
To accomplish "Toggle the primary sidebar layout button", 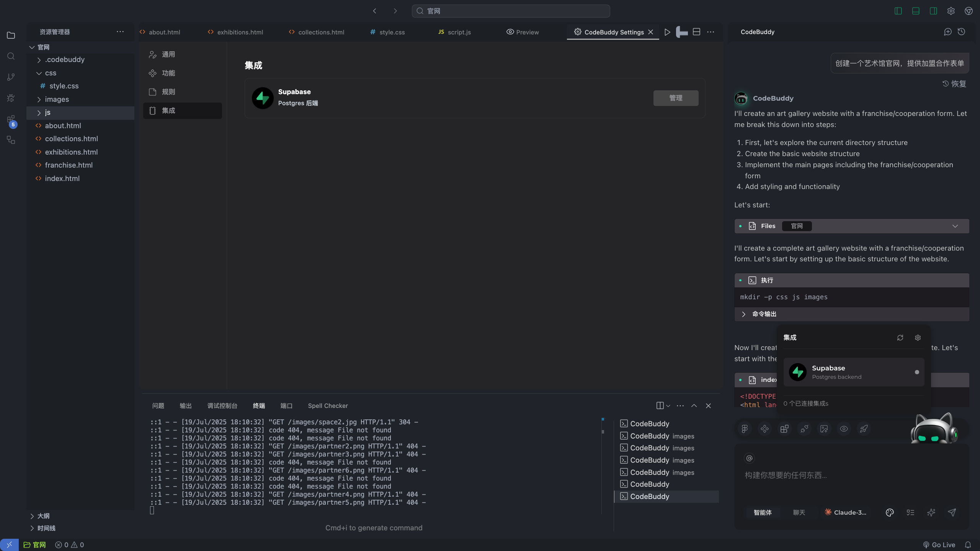I will click(x=898, y=11).
